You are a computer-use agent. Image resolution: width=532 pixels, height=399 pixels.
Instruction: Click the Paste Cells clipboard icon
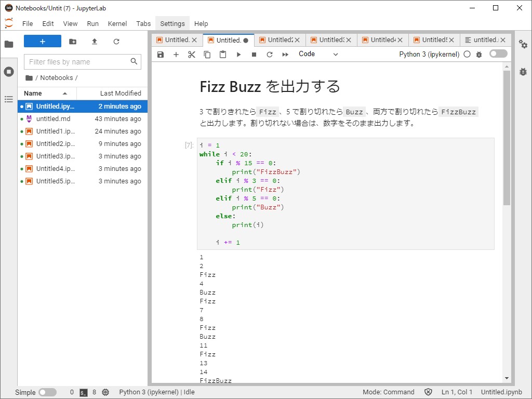click(x=223, y=54)
